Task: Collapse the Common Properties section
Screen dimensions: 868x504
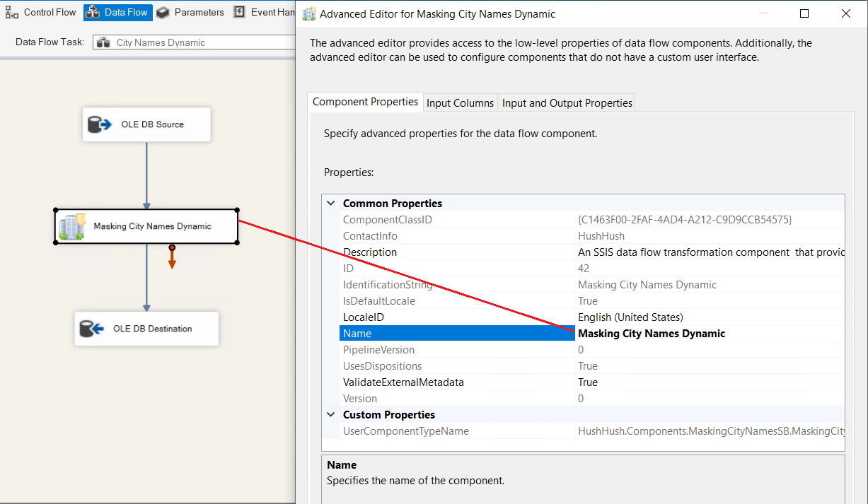Action: 330,204
